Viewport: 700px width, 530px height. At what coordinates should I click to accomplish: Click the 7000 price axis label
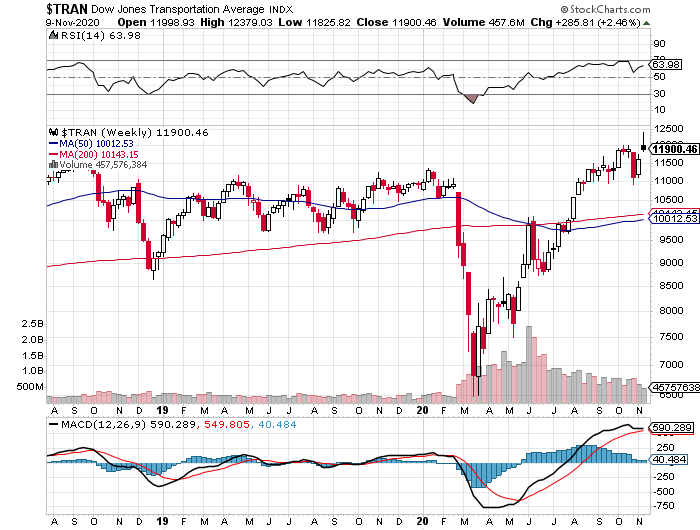[x=671, y=365]
